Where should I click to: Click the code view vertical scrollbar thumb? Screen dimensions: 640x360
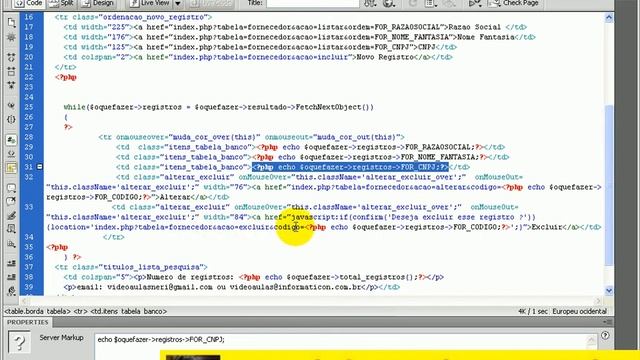click(x=609, y=185)
